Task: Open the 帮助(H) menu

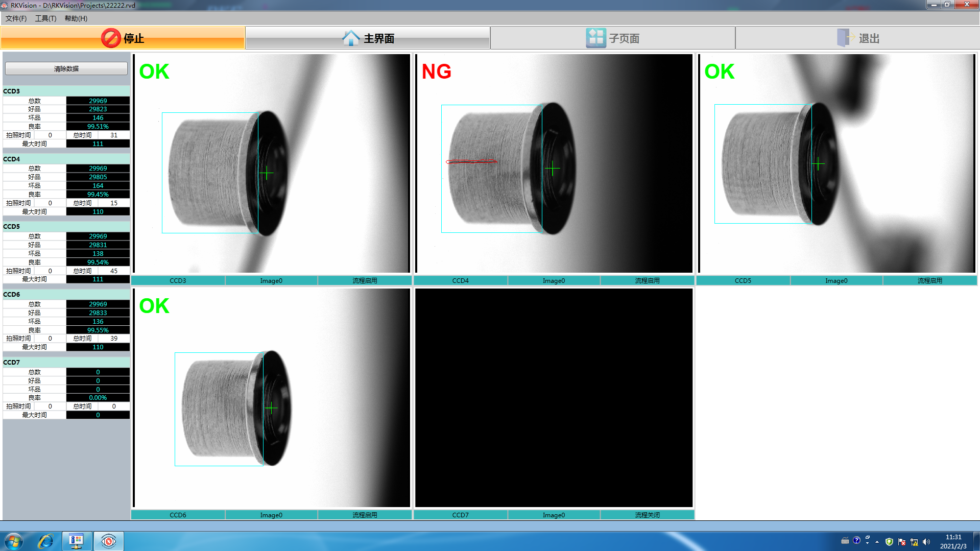Action: [76, 18]
